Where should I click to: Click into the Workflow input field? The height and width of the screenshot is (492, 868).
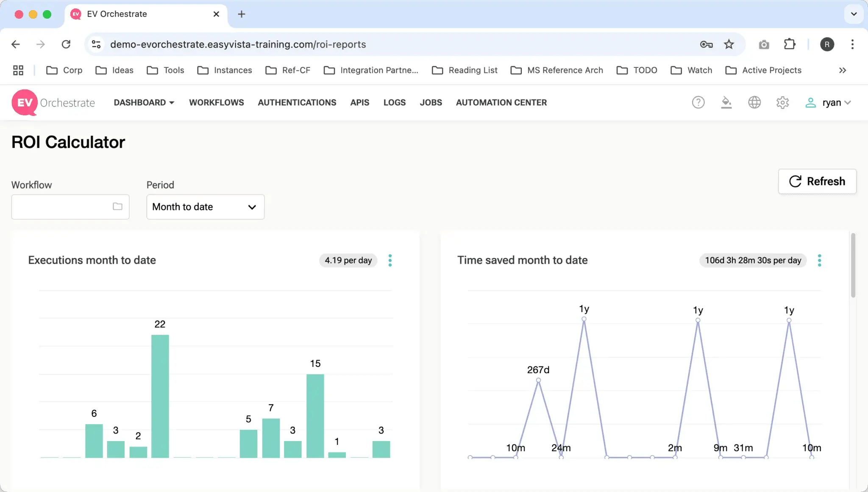pos(70,207)
